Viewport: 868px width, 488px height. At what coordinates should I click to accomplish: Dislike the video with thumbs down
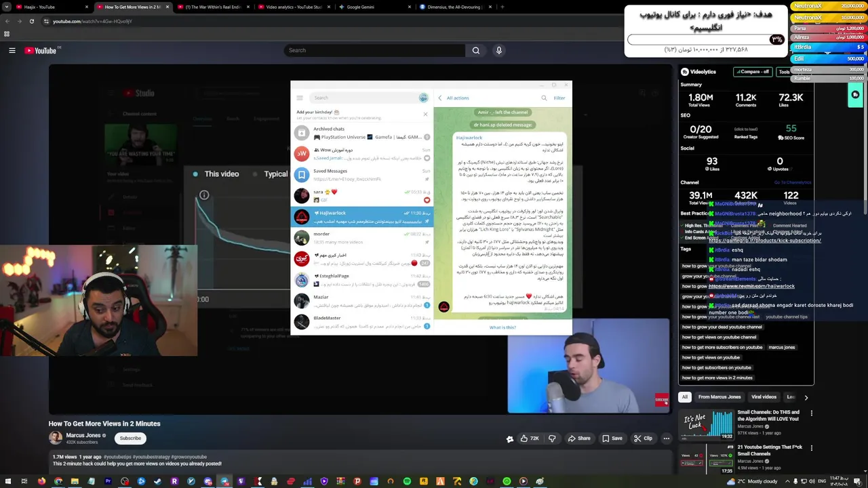click(552, 439)
